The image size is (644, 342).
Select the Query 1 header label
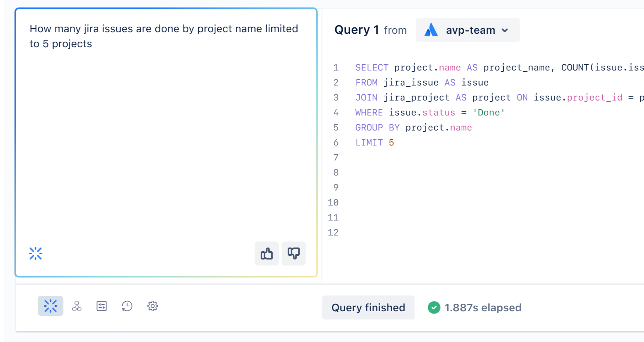coord(357,30)
